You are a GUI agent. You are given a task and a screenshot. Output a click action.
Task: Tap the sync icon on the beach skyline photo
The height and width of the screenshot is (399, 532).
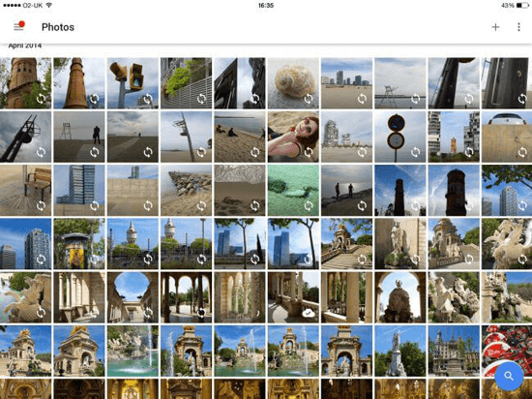[362, 99]
